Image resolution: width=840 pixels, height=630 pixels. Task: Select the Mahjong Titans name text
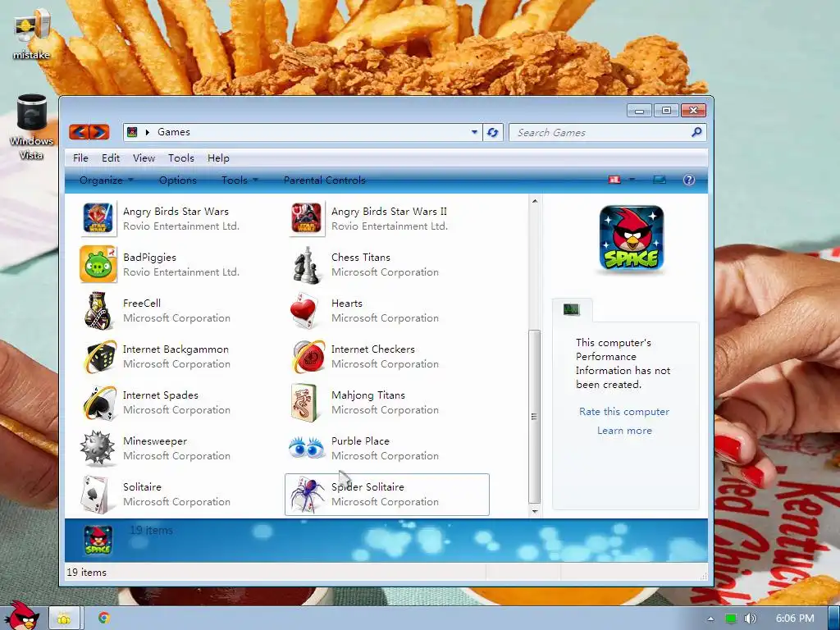coord(368,395)
